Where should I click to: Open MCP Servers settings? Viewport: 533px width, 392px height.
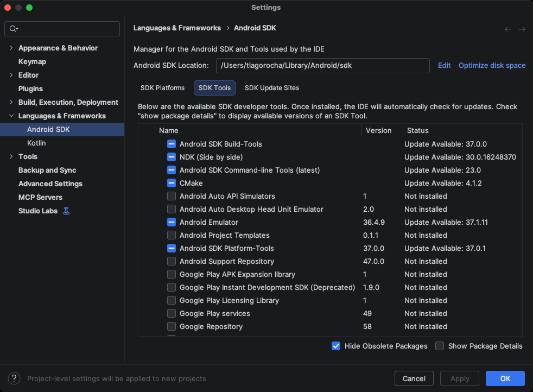click(x=41, y=198)
